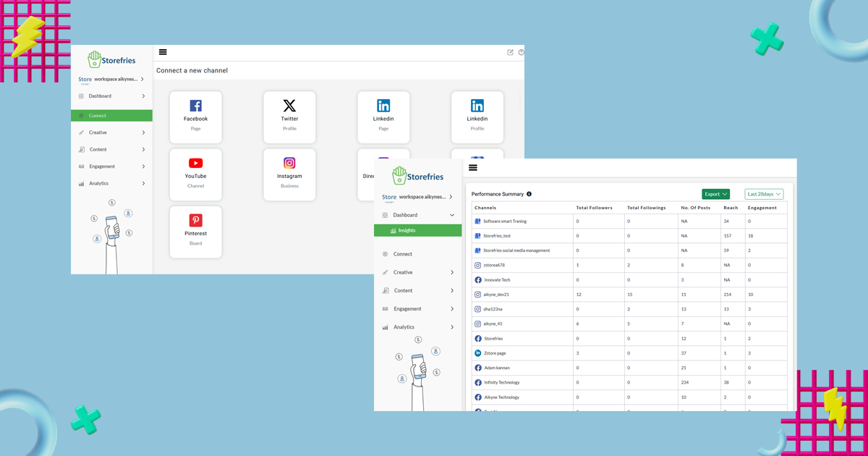
Task: Click the help question mark icon
Action: [x=522, y=52]
